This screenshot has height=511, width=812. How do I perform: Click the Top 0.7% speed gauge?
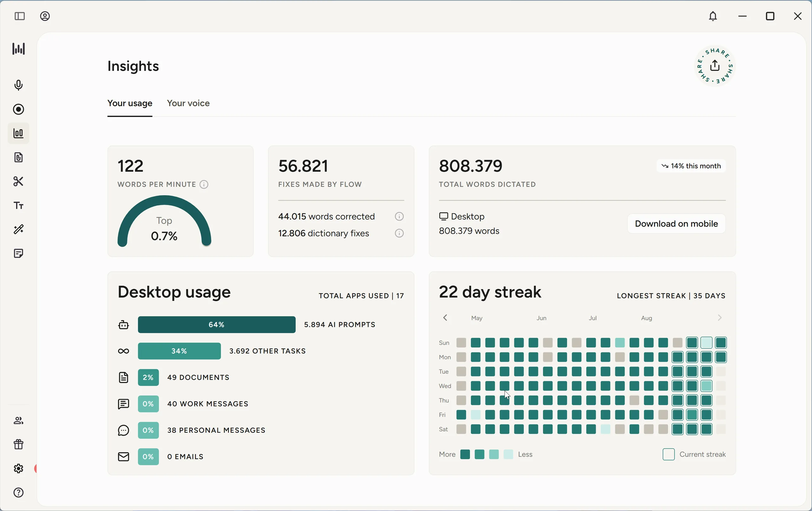[164, 222]
